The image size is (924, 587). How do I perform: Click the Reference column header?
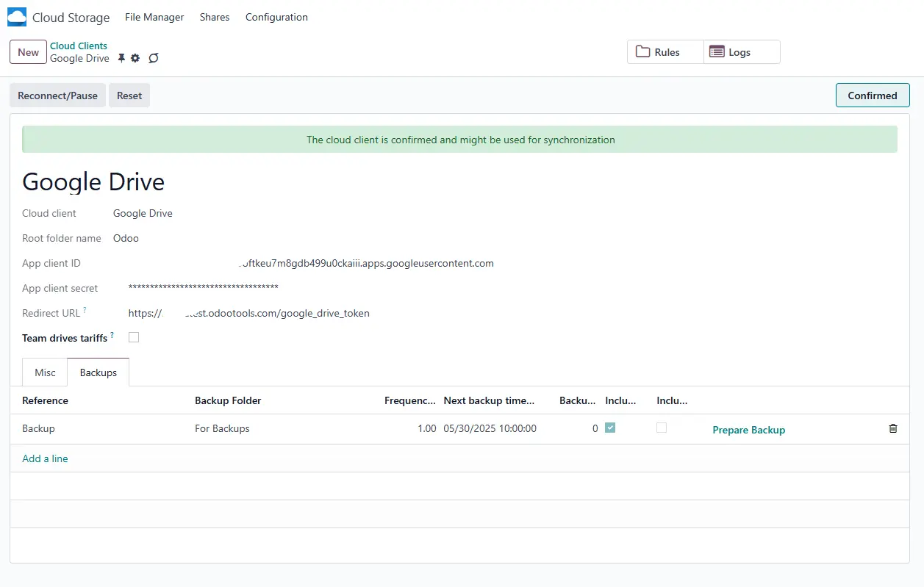(45, 400)
